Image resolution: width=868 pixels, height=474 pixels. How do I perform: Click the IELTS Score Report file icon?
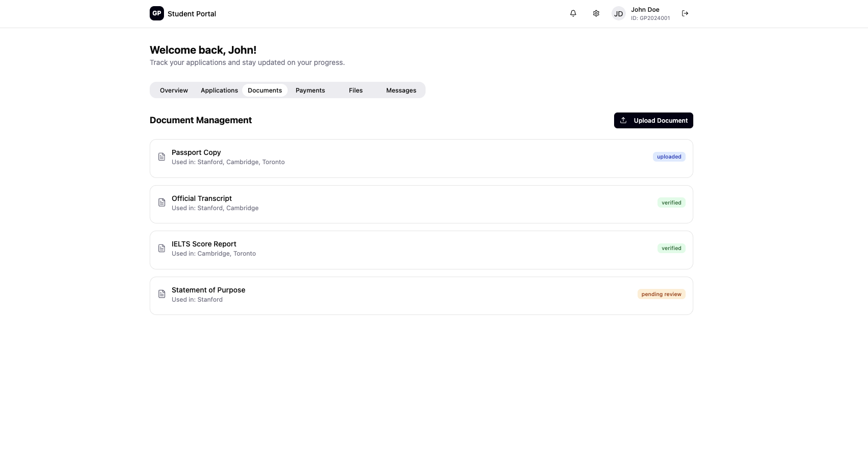(162, 249)
